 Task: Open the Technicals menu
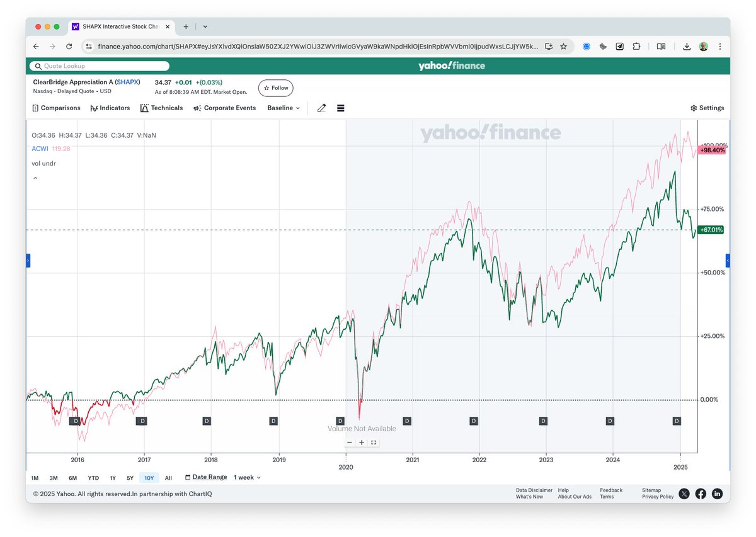[x=161, y=108]
